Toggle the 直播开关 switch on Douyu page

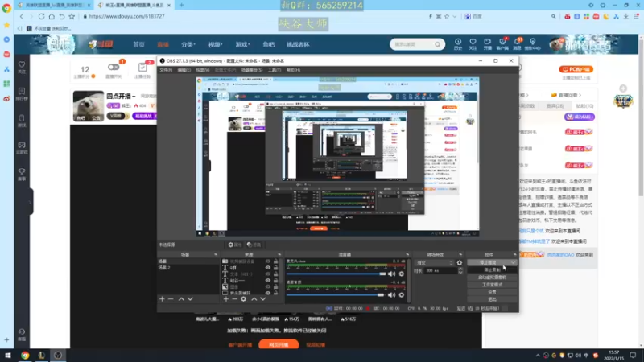point(114,67)
